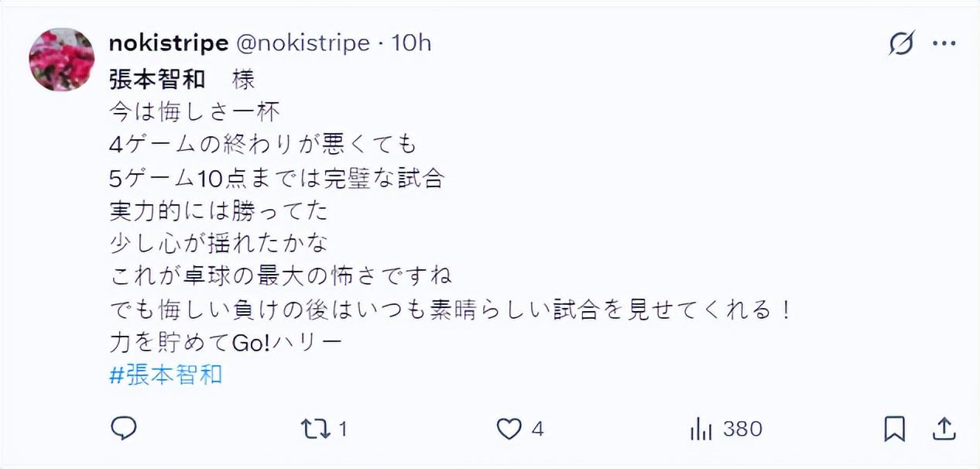The width and height of the screenshot is (980, 469).
Task: Open the three-dot more options menu
Action: coord(944,43)
